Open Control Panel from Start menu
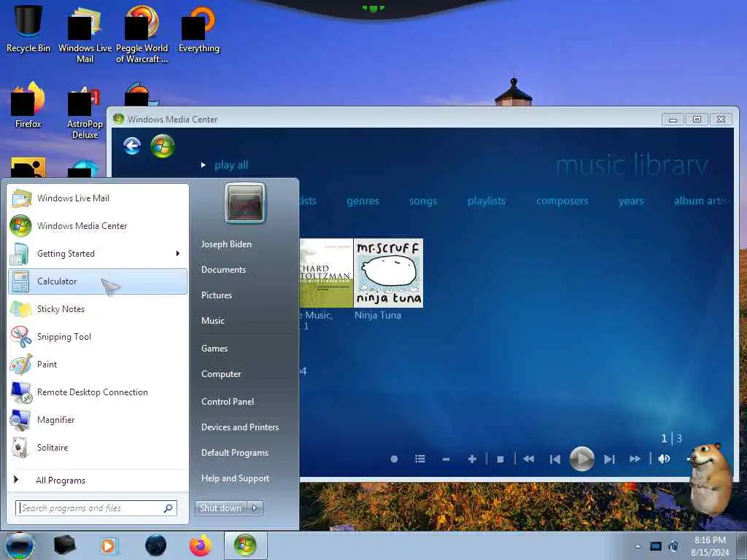747x560 pixels. click(x=228, y=402)
